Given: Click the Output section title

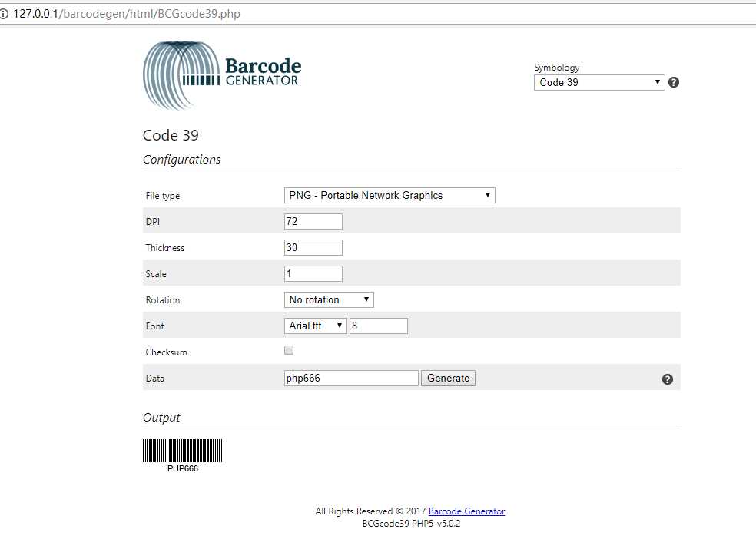Looking at the screenshot, I should 161,418.
